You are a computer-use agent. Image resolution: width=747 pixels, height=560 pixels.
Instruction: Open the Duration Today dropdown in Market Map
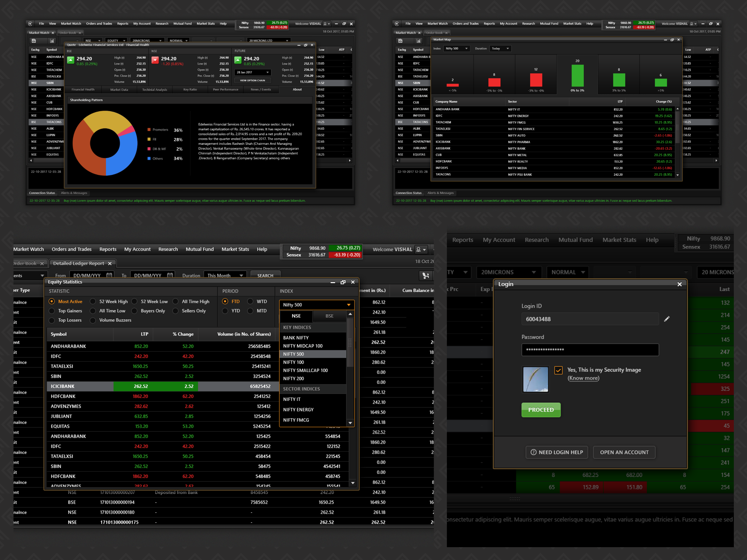(500, 49)
